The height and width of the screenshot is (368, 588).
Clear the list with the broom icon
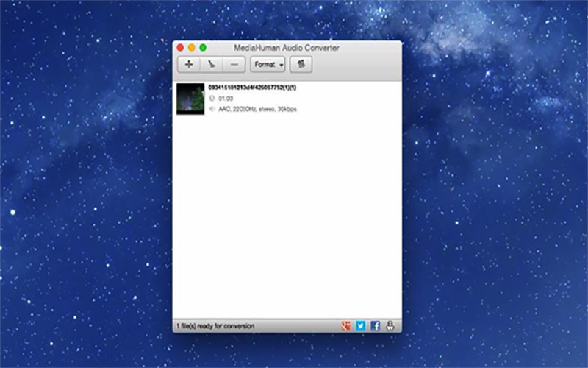point(212,65)
